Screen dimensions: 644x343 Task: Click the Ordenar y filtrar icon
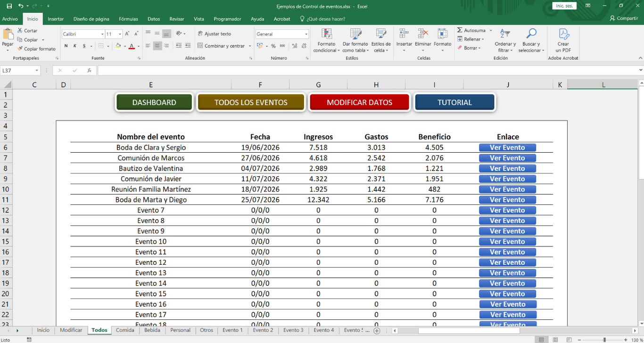coord(505,34)
